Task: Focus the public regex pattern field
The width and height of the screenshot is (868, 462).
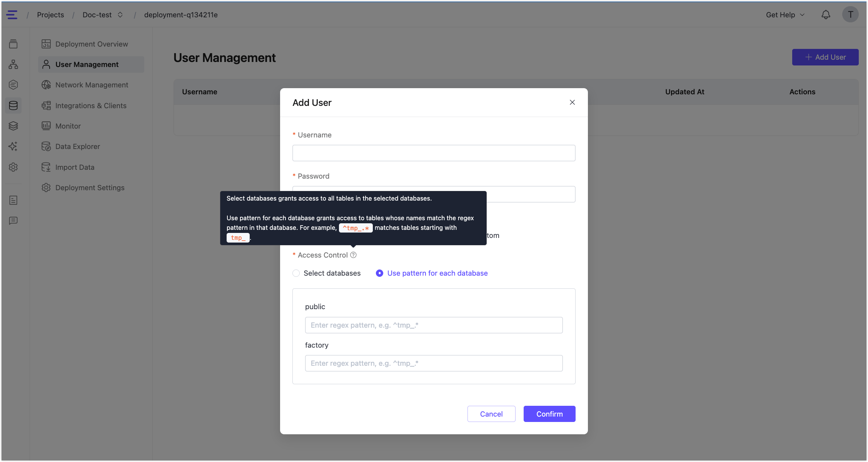Action: [x=434, y=325]
